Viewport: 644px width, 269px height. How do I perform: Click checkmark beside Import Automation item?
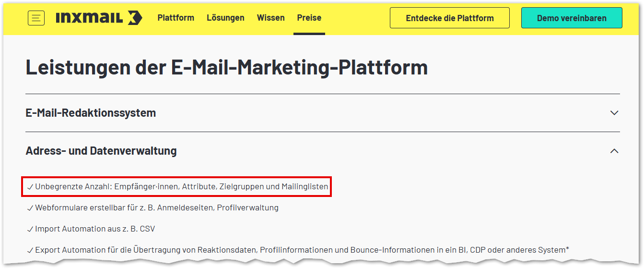[30, 230]
